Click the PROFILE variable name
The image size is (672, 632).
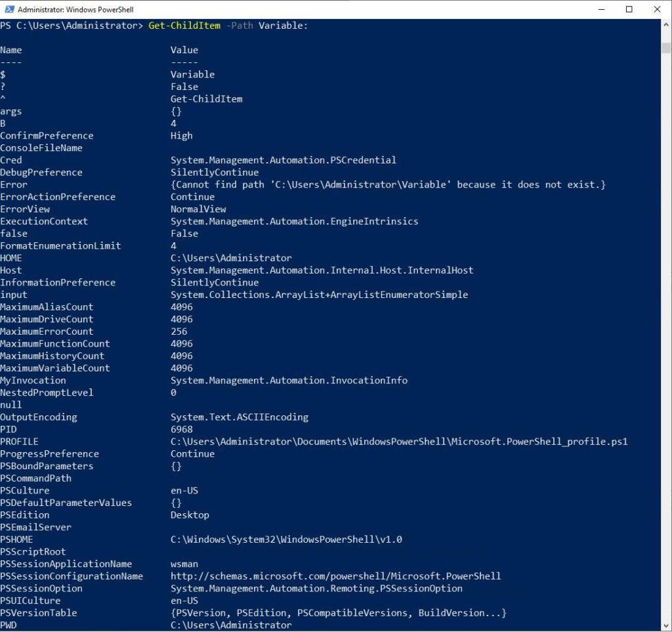[x=19, y=442]
